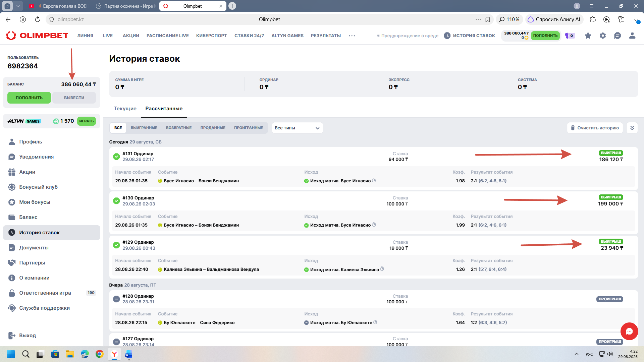This screenshot has width=644, height=362.
Task: Open the header more menu (three dots)
Action: [352, 36]
